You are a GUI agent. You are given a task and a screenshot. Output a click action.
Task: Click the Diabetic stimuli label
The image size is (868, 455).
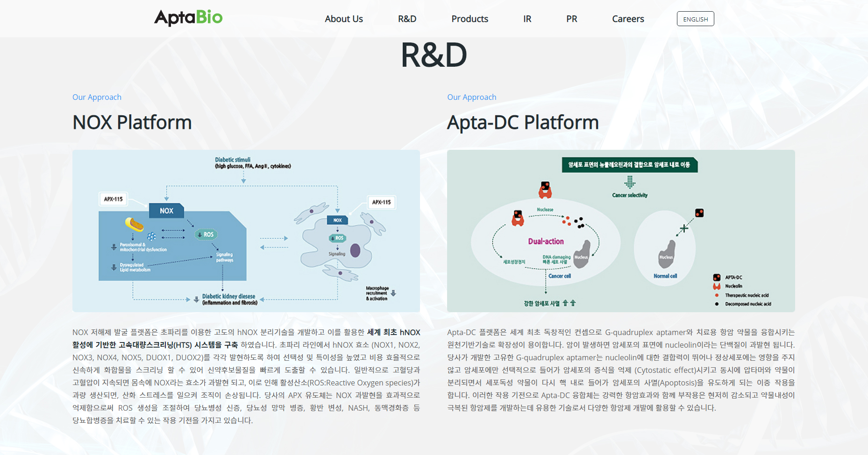(233, 160)
